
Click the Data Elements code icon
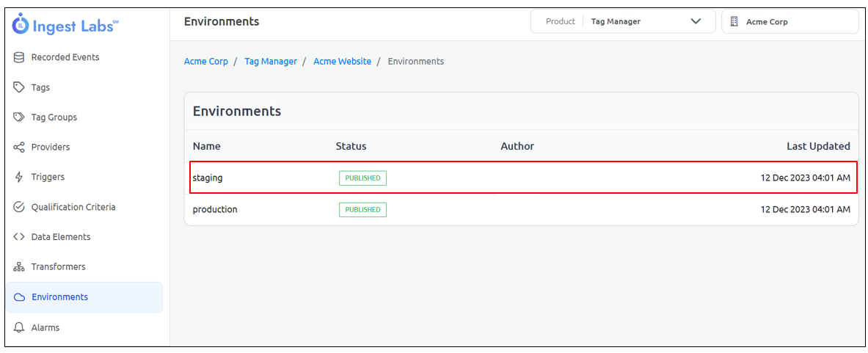[x=19, y=237]
